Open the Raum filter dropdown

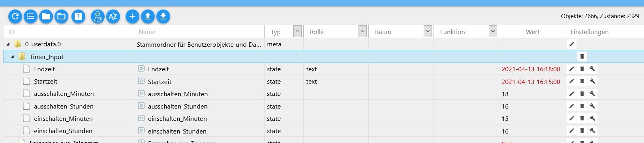pyautogui.click(x=428, y=31)
